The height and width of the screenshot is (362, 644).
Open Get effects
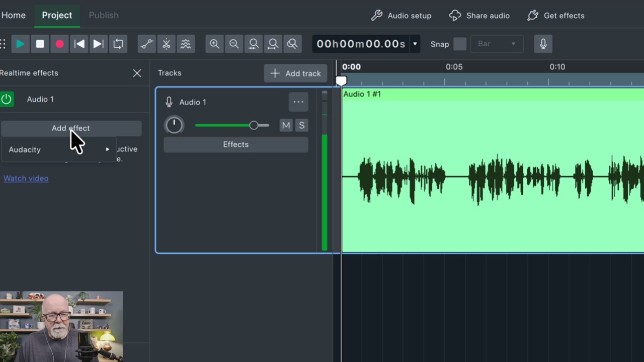(x=555, y=16)
